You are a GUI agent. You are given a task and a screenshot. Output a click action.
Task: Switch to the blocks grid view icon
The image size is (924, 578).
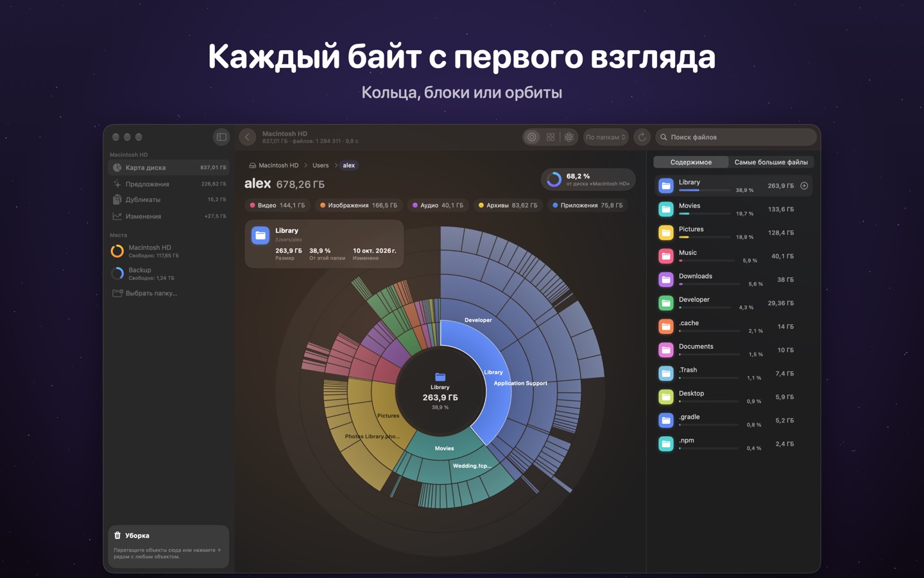pyautogui.click(x=551, y=137)
